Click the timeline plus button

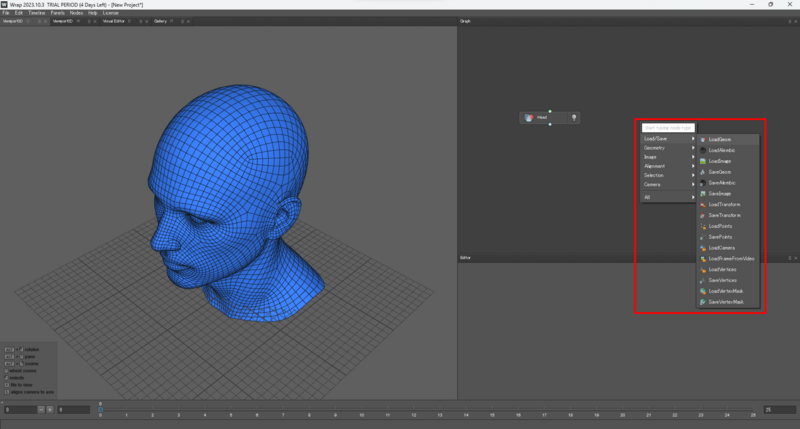tap(50, 410)
